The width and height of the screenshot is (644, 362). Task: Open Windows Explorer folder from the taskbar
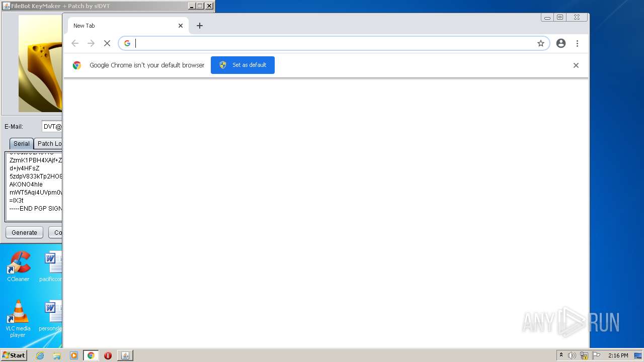coord(57,355)
